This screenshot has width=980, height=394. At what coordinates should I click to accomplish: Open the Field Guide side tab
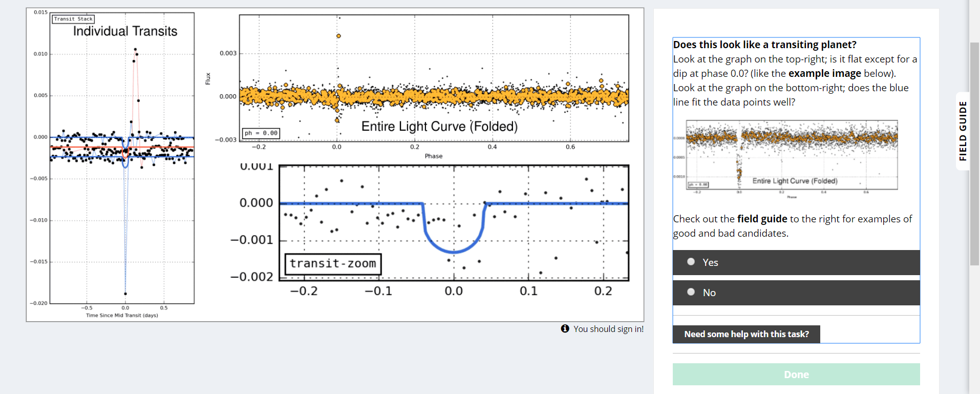coord(963,131)
